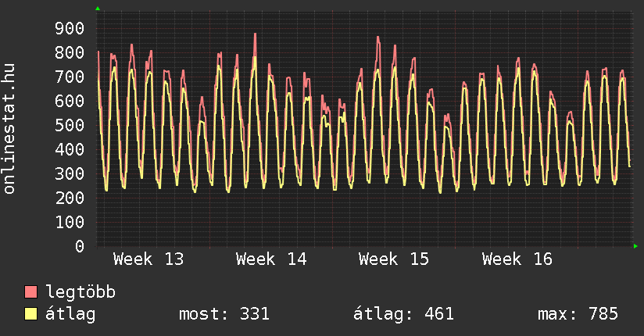Viewport: 644px width, 336px height.
Task: Click the 'most: 331' current value
Action: (224, 314)
